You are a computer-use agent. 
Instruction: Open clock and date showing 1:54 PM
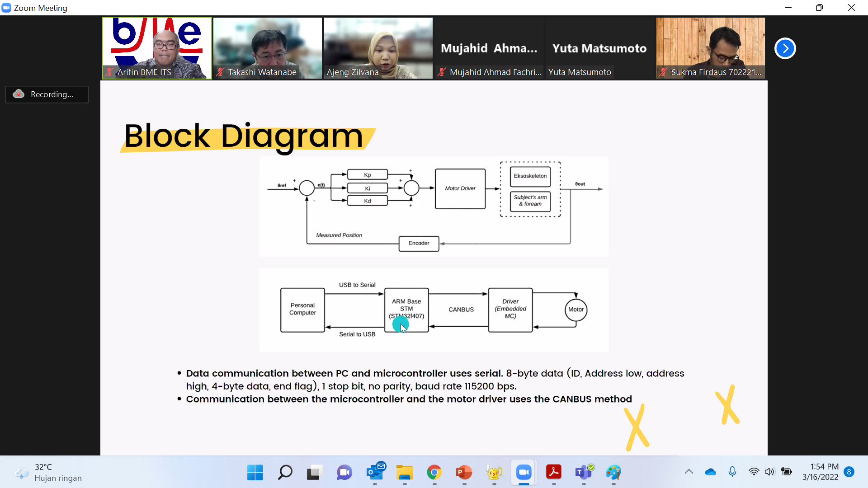[820, 472]
